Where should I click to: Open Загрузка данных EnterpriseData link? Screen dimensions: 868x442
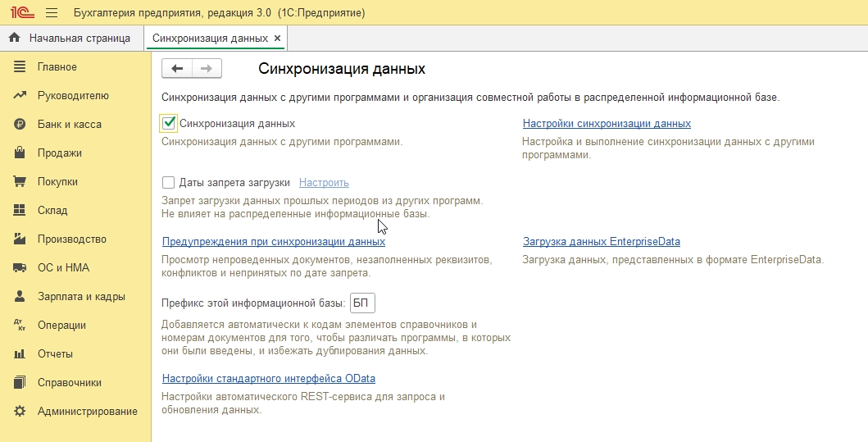601,242
